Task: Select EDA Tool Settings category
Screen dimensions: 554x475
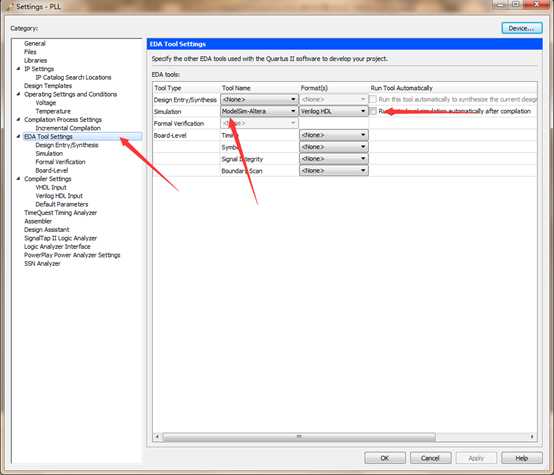Action: (48, 136)
